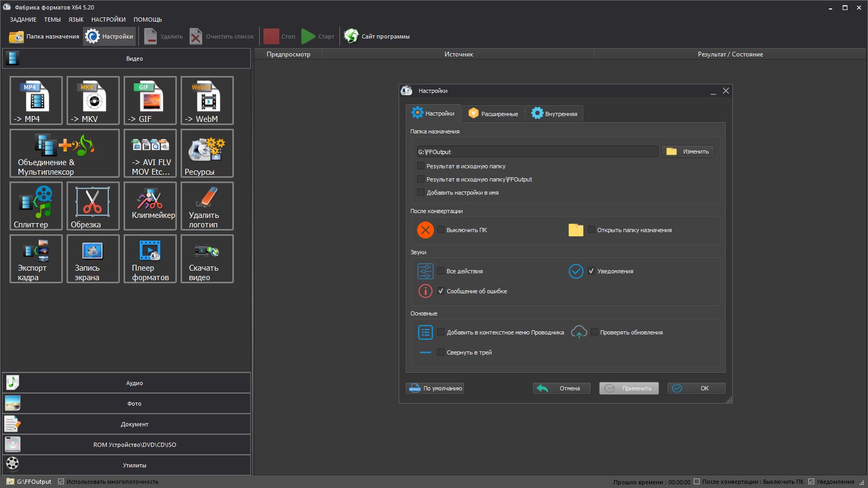
Task: Toggle После конвертации: Выключить ПК in status bar
Action: pos(697,482)
